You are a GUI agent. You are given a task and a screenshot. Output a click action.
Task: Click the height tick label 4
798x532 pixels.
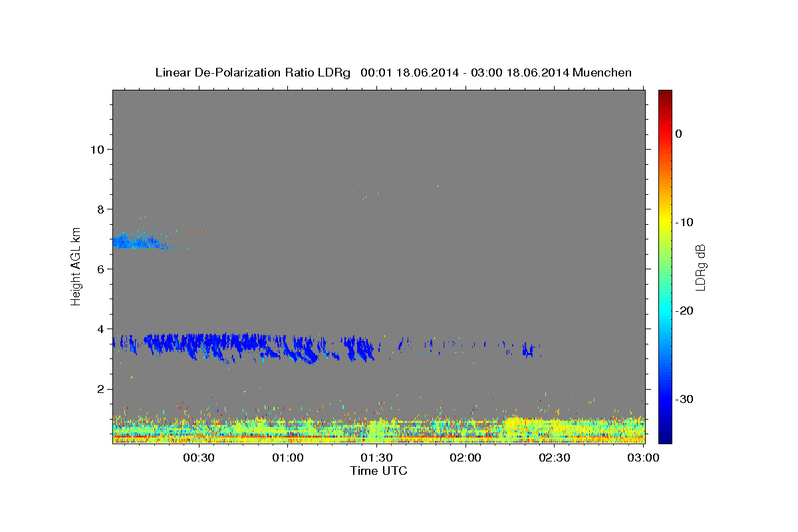coord(101,329)
